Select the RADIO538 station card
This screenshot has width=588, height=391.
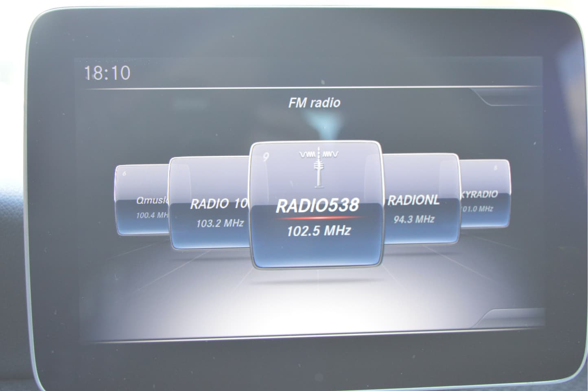[x=317, y=204]
